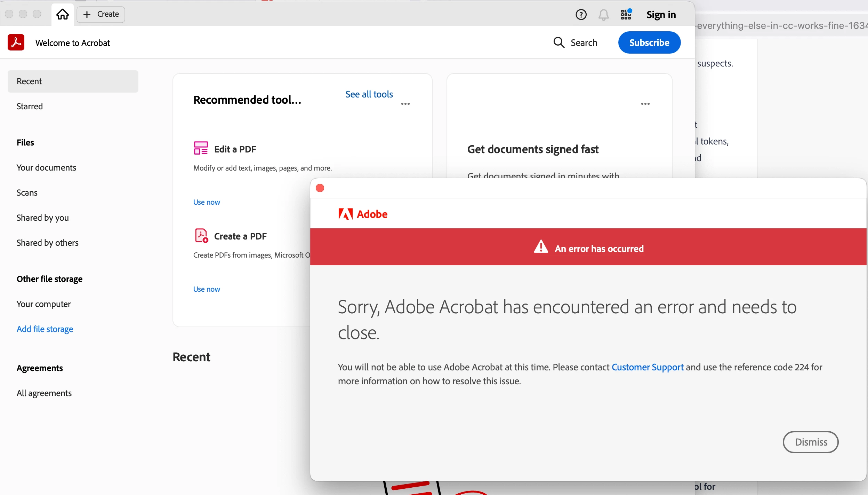Go to the Acrobat Home tab

point(63,14)
